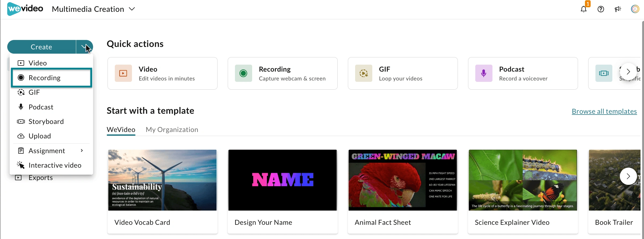Click 'Capture webcam & screen' text

(292, 79)
